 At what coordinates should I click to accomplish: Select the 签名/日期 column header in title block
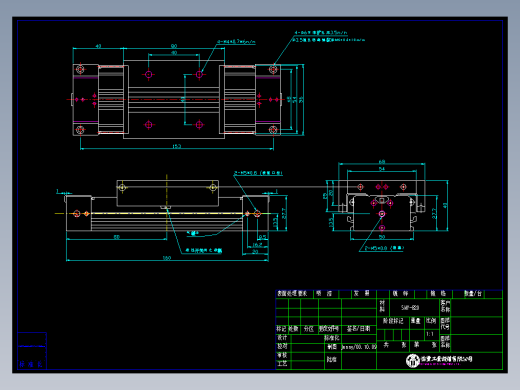[358, 329]
